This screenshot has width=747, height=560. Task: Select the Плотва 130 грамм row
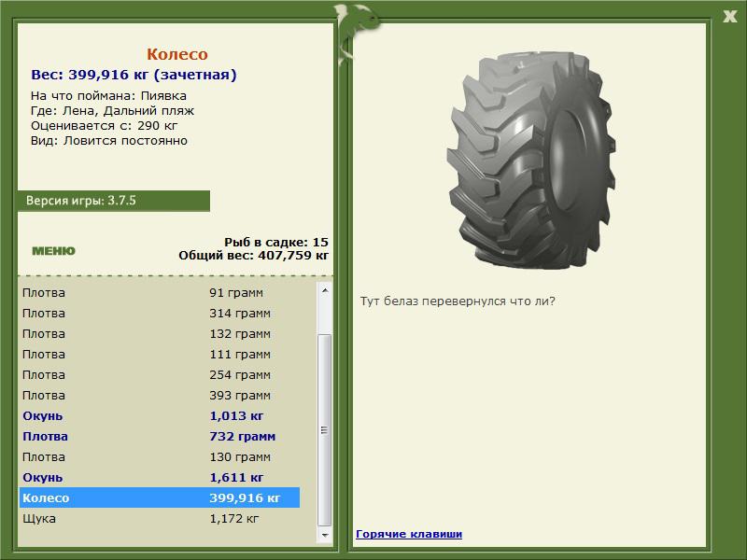[x=159, y=456]
